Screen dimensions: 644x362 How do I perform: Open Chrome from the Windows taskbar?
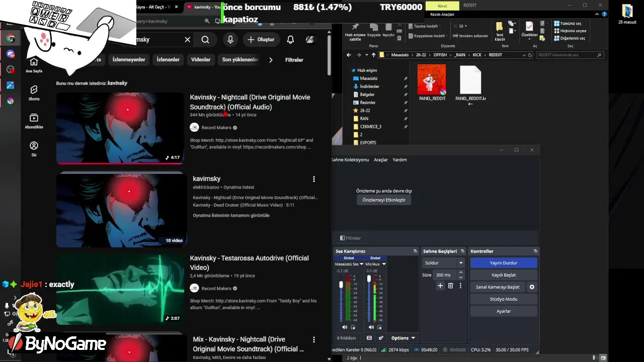(10, 38)
